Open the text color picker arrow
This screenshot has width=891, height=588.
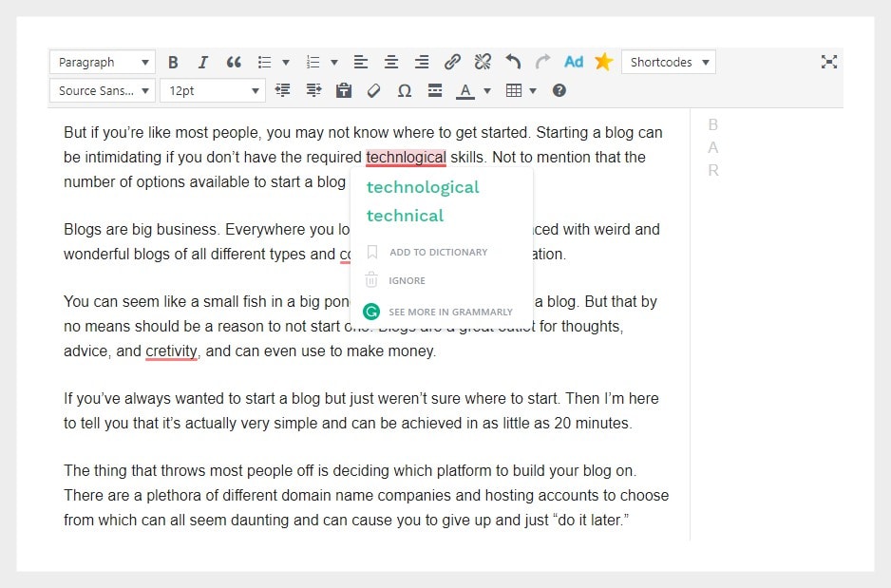click(x=487, y=91)
